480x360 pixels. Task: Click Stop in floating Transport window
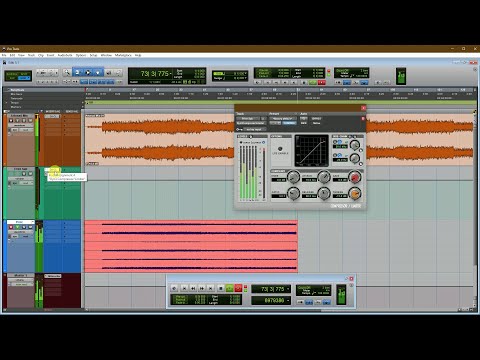221,288
